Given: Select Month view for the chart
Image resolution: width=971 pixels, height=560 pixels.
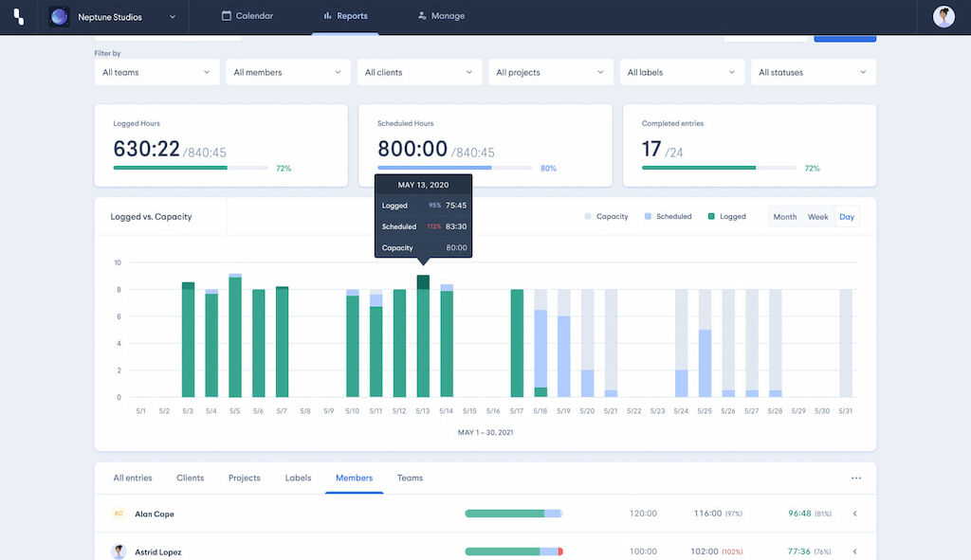Looking at the screenshot, I should [x=784, y=216].
